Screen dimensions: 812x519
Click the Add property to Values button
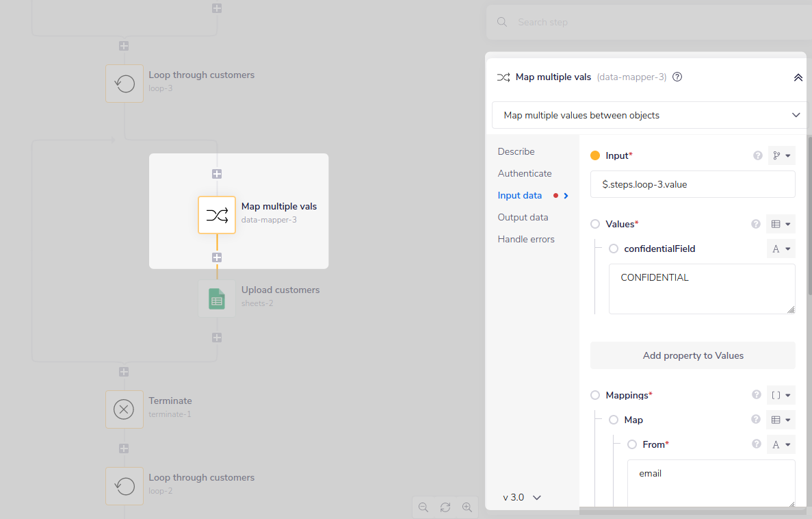pos(692,355)
